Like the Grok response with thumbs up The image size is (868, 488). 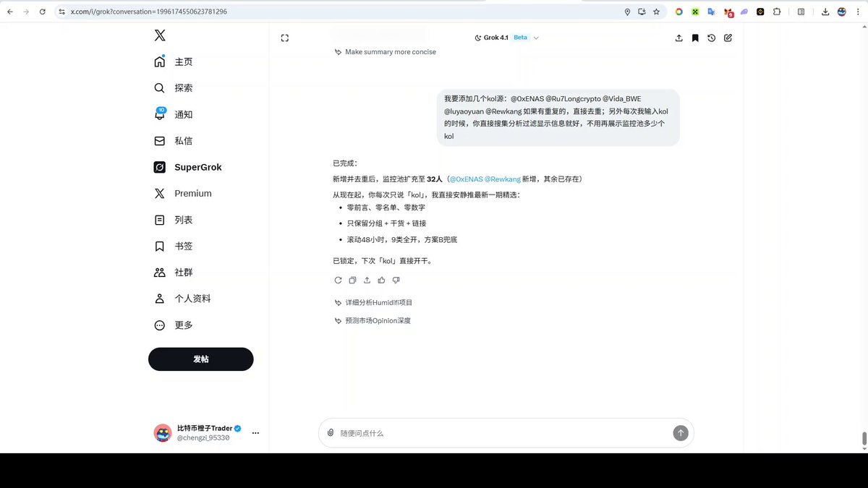381,281
